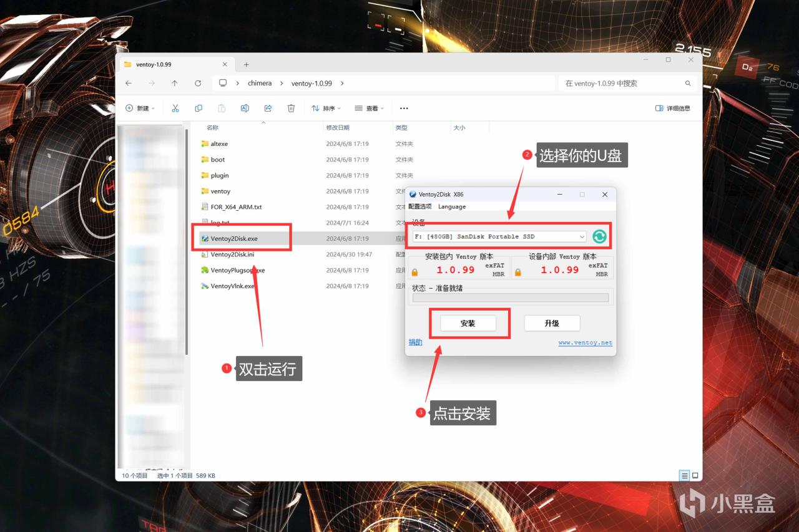Open the device selection dropdown in Ventoy2Disk
This screenshot has width=799, height=532.
(x=582, y=237)
